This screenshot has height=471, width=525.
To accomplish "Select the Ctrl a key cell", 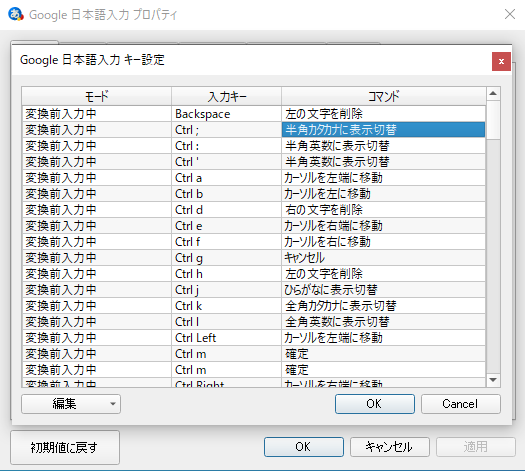I will click(x=226, y=178).
